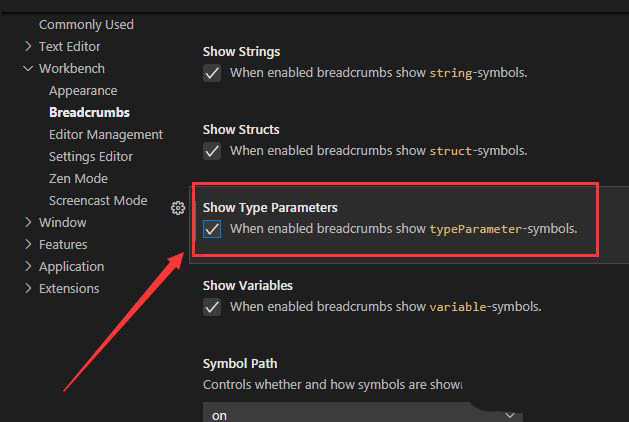Open Settings Editor category
Viewport: 629px width, 422px height.
tap(91, 157)
